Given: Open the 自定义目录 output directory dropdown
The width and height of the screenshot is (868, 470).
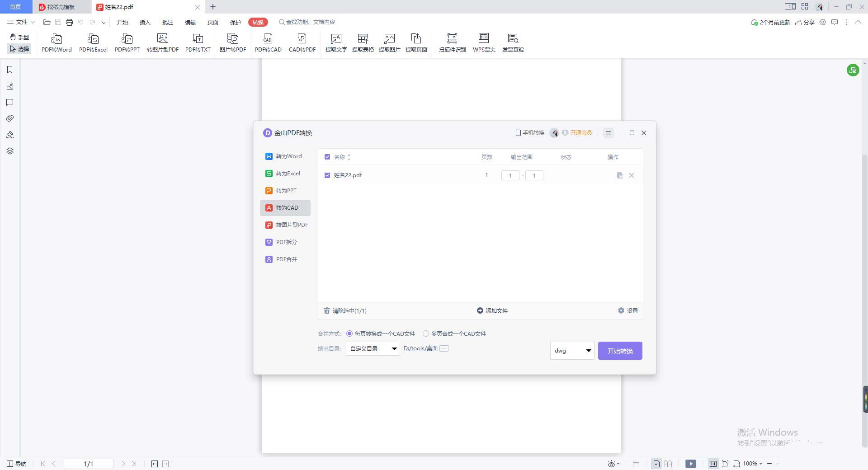Looking at the screenshot, I should click(373, 348).
